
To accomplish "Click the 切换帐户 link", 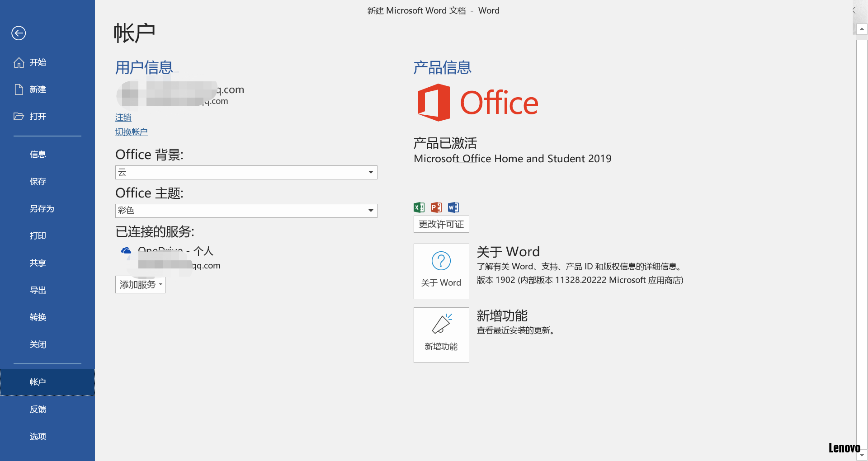I will 132,132.
